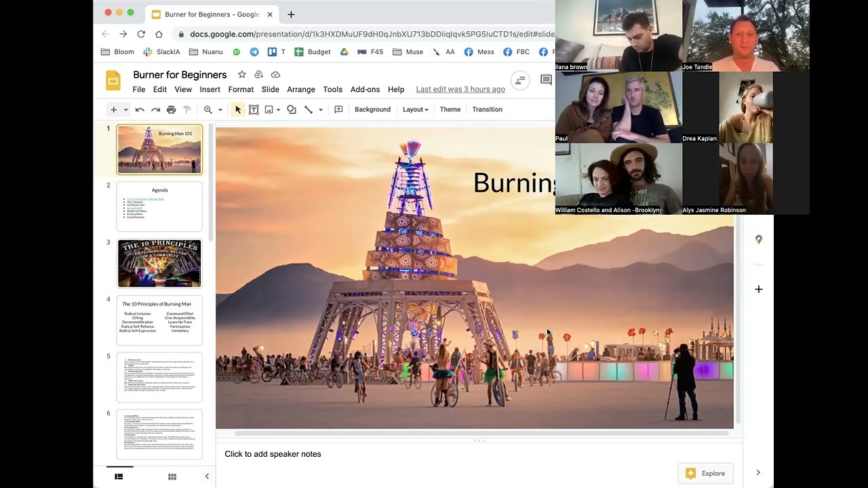Open the Slide menu
Screen dimensions: 868x488
click(271, 89)
